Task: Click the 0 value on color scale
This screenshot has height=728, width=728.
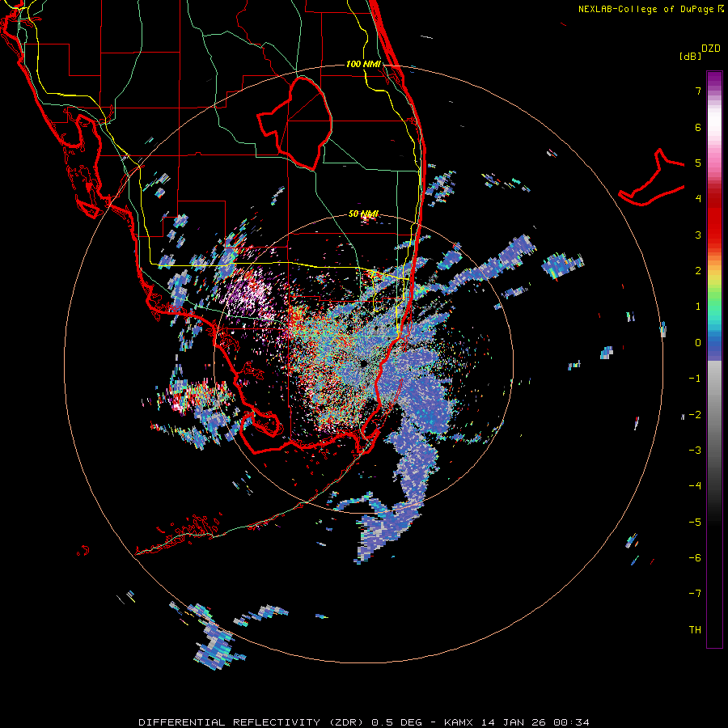Action: 698,343
